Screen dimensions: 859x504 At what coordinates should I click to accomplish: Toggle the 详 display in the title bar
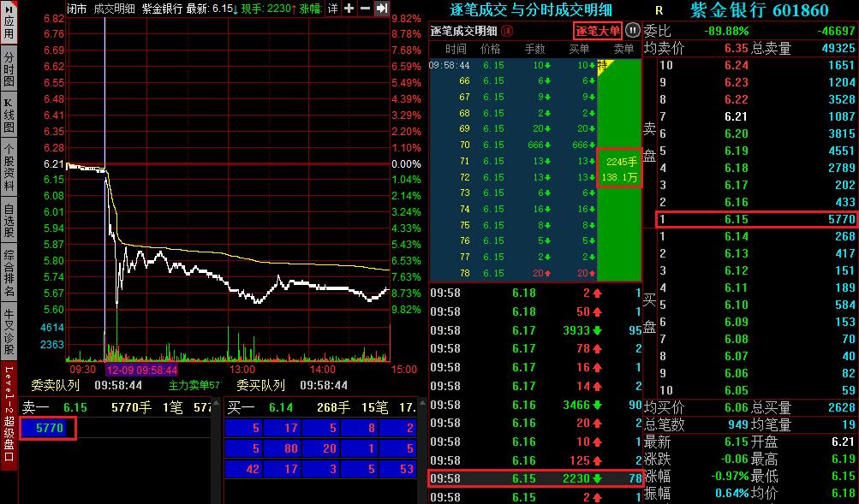pyautogui.click(x=333, y=9)
